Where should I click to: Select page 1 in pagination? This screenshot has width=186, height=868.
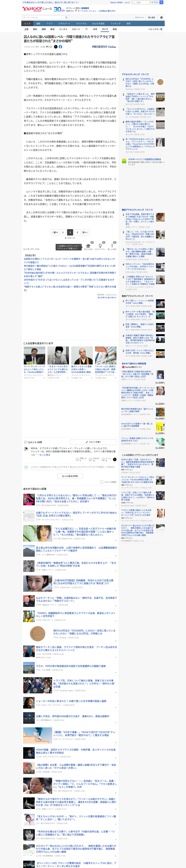[63, 232]
